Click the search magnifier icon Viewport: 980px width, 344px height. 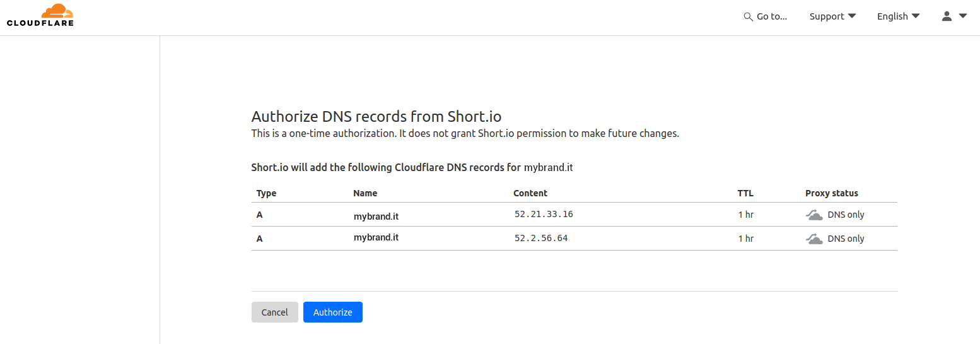tap(749, 16)
